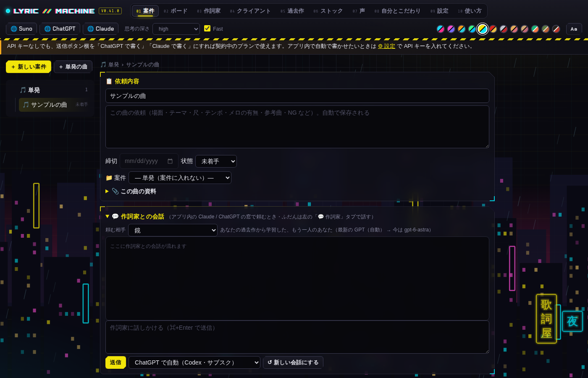The height and width of the screenshot is (378, 588).
Task: Open the 自分とこだわり tab
Action: point(397,11)
